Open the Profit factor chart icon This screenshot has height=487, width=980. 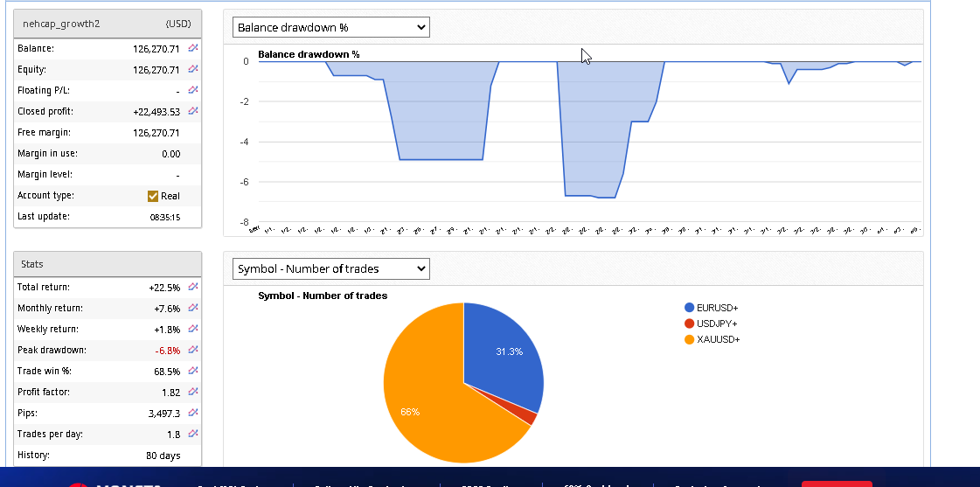point(193,392)
